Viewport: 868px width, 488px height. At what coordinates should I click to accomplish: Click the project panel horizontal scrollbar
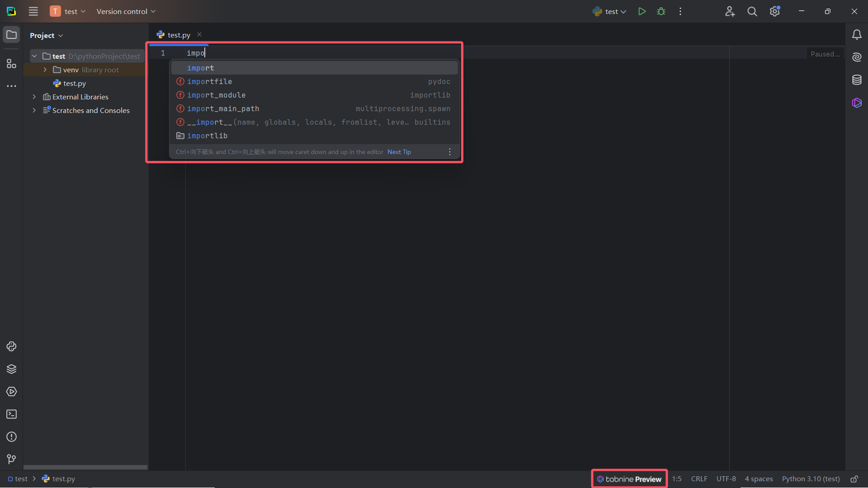pos(85,467)
